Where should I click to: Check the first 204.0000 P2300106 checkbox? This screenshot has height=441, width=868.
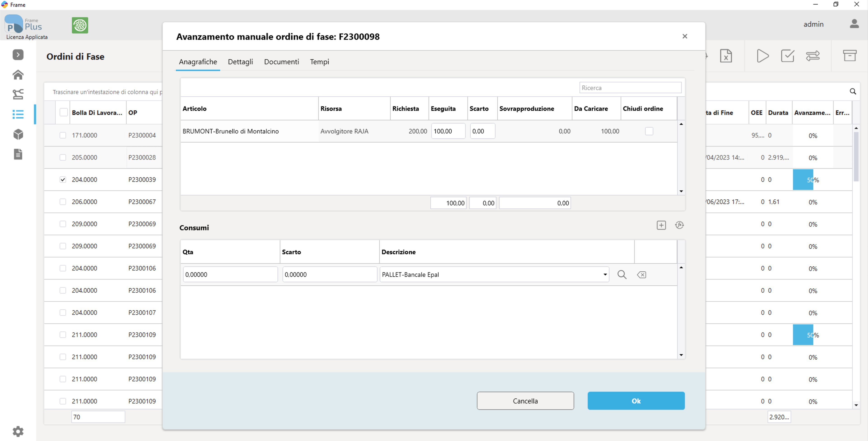pyautogui.click(x=63, y=268)
